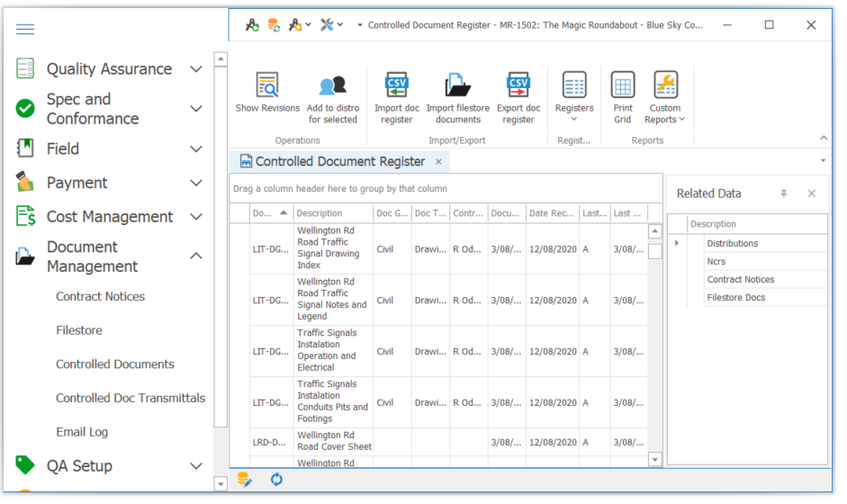Expand the Cost Management section chevron
The width and height of the screenshot is (847, 504).
tap(196, 217)
